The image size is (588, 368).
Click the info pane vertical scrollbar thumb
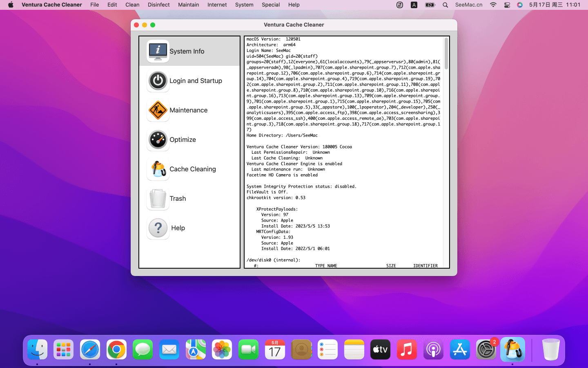click(446, 54)
